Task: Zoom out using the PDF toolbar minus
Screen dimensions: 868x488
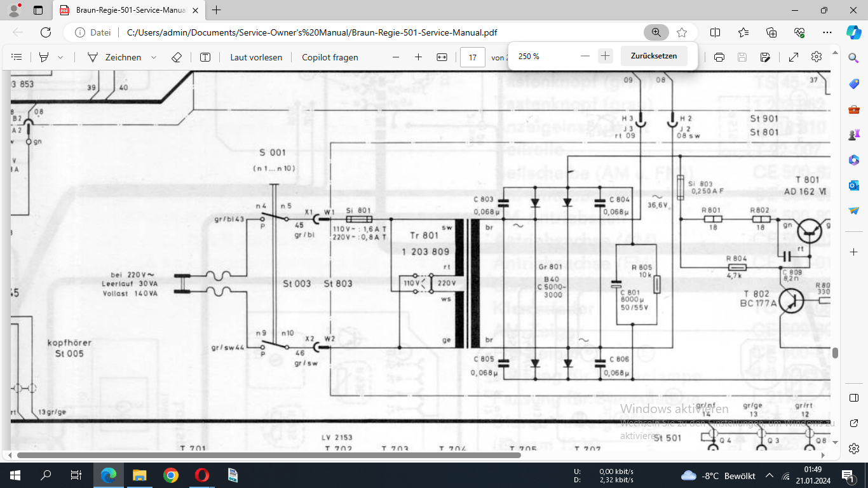Action: click(x=396, y=57)
